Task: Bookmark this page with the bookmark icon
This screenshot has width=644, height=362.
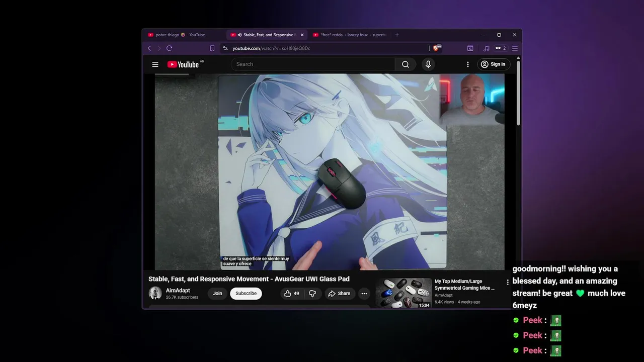Action: pyautogui.click(x=212, y=48)
